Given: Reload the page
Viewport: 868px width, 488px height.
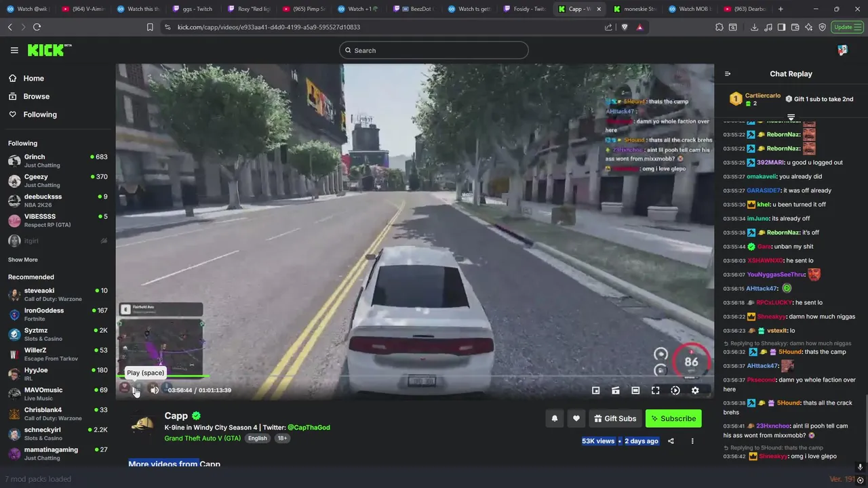Looking at the screenshot, I should click(x=37, y=27).
